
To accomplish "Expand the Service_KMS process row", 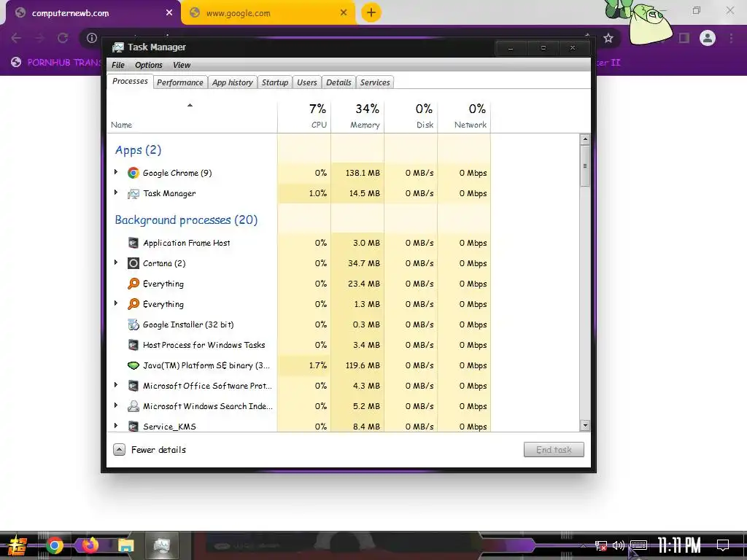I will coord(116,425).
